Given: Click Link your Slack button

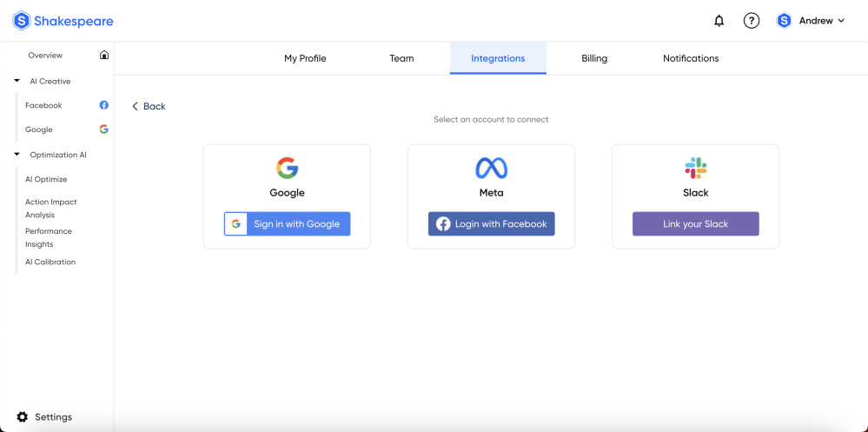Looking at the screenshot, I should click(x=696, y=223).
